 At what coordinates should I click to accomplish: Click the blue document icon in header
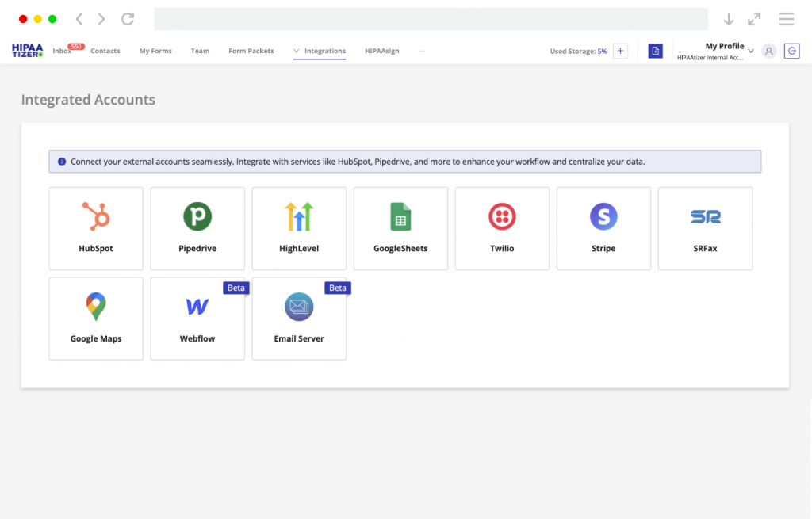coord(655,51)
